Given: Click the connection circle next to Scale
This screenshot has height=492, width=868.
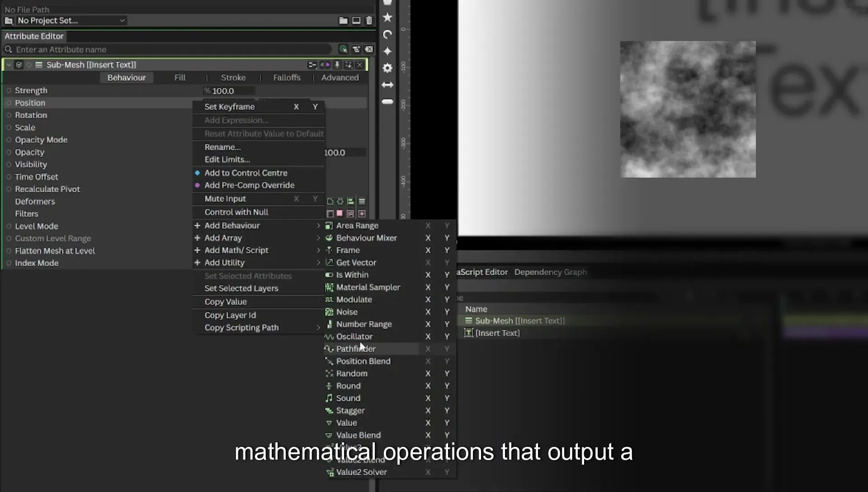Looking at the screenshot, I should tap(9, 128).
